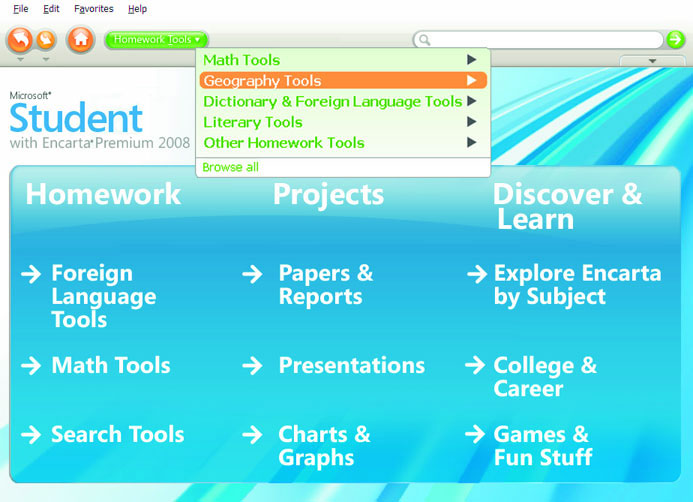This screenshot has height=502, width=693.
Task: Expand the Math Tools submenu arrow
Action: tap(472, 59)
